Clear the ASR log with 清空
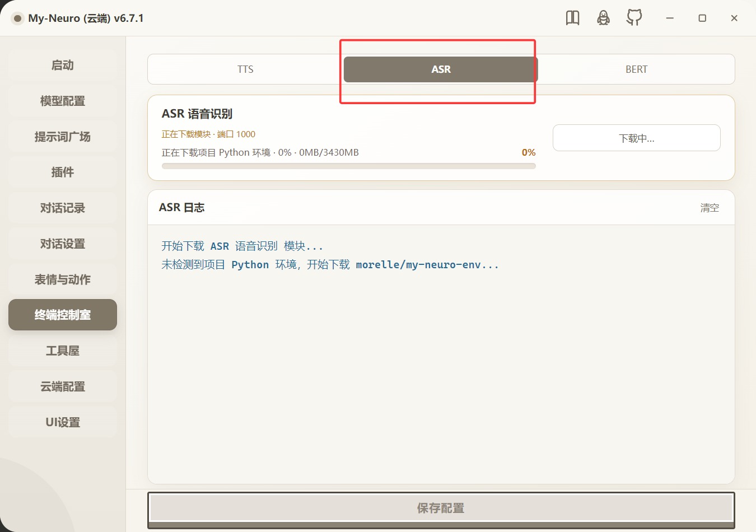 click(710, 208)
